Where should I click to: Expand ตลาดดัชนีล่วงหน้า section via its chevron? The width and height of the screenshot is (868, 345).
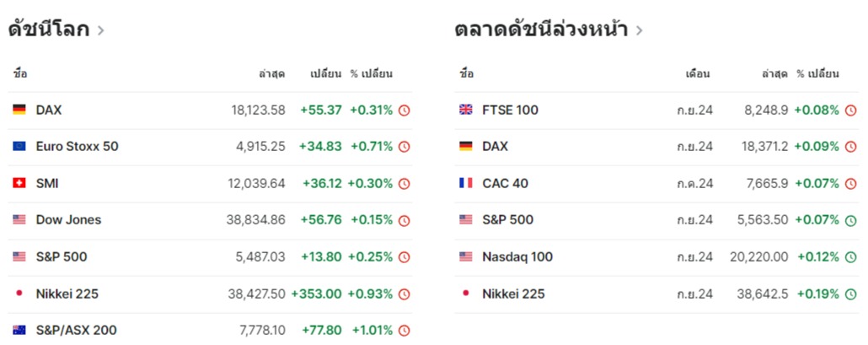tap(640, 31)
